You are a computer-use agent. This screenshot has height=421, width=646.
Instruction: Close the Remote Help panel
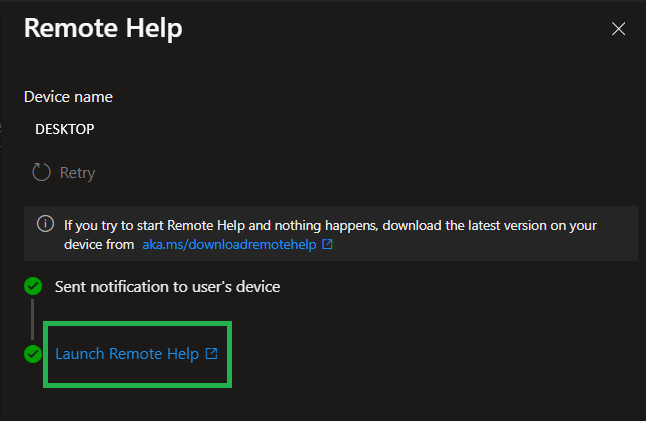tap(618, 29)
